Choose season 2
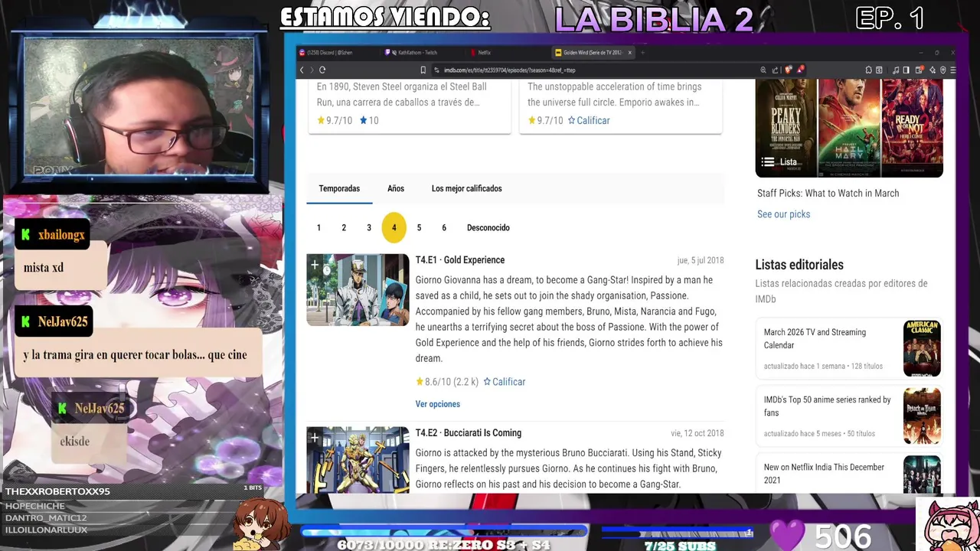980x551 pixels. point(344,227)
